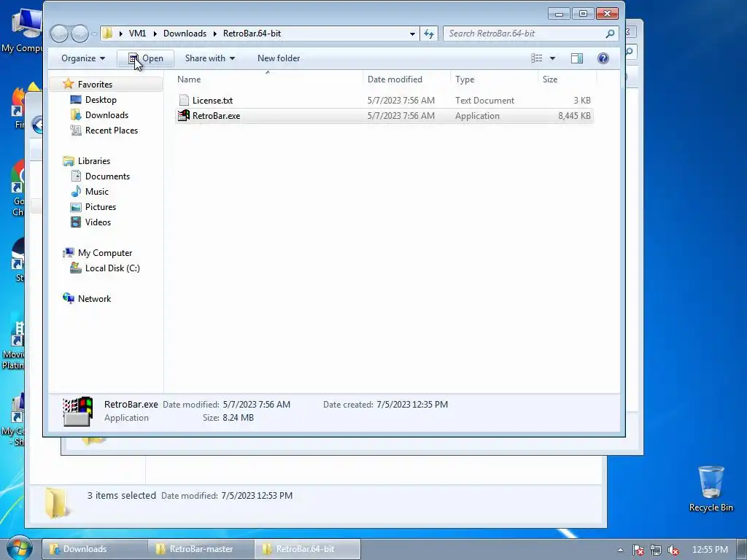Select Libraries in the navigation pane

[94, 161]
